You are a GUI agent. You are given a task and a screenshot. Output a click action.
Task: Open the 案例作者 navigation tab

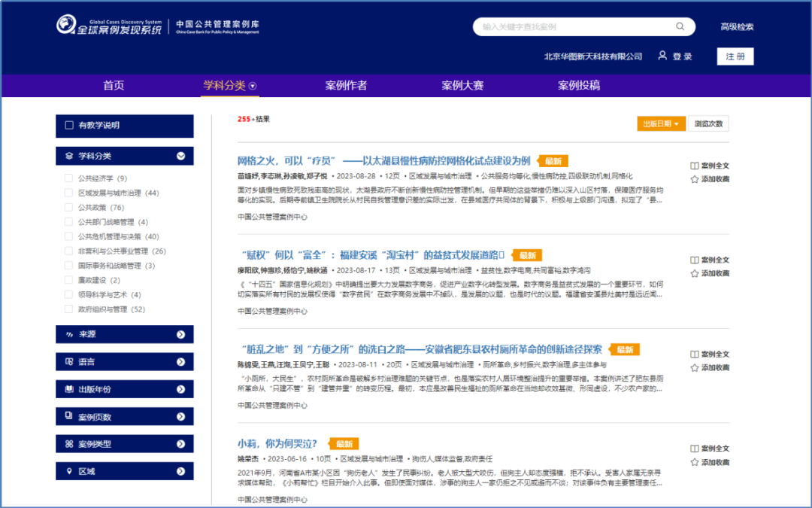pyautogui.click(x=346, y=86)
